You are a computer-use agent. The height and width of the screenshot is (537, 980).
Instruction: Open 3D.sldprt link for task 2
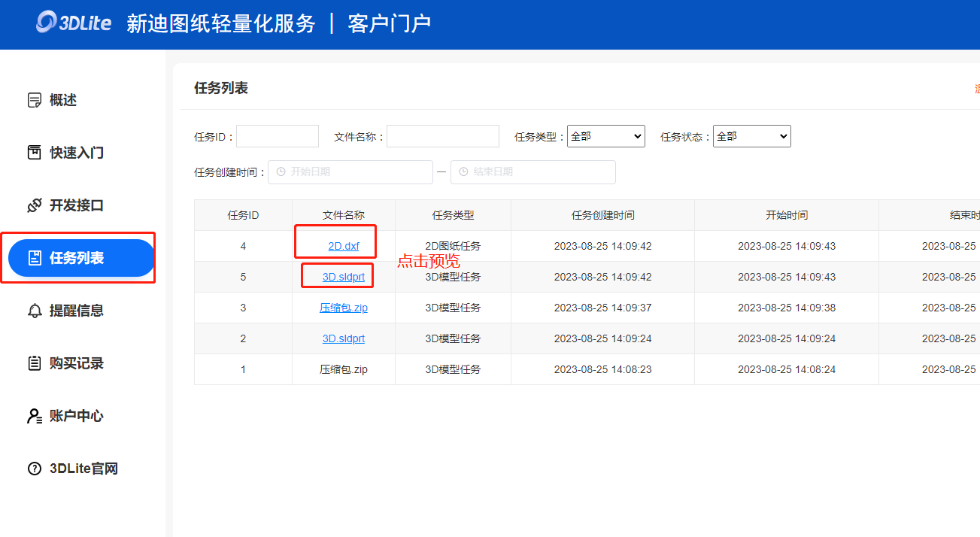click(344, 338)
